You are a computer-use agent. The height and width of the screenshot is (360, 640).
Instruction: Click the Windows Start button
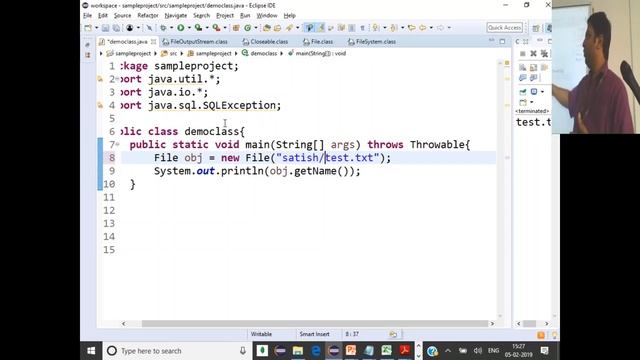pyautogui.click(x=91, y=351)
